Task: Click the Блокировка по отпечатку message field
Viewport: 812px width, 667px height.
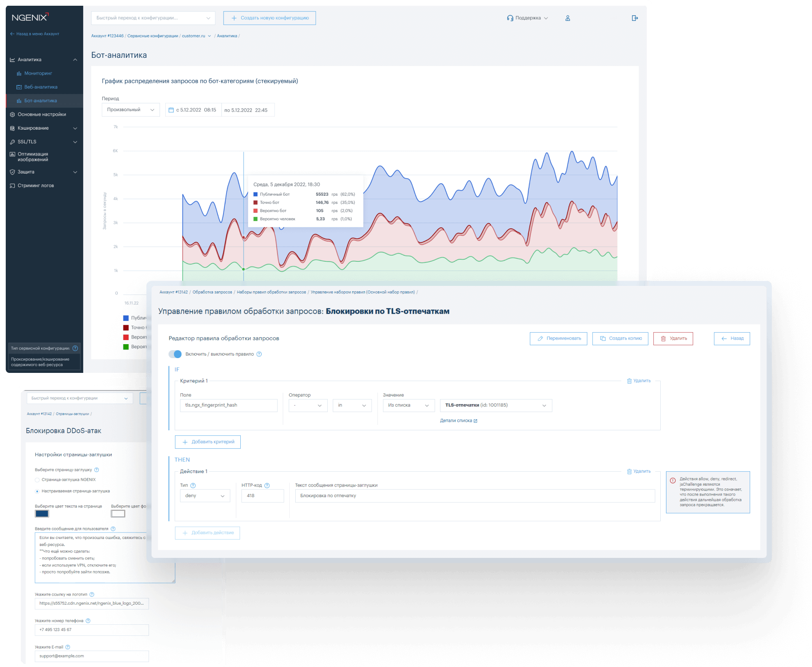Action: coord(475,496)
